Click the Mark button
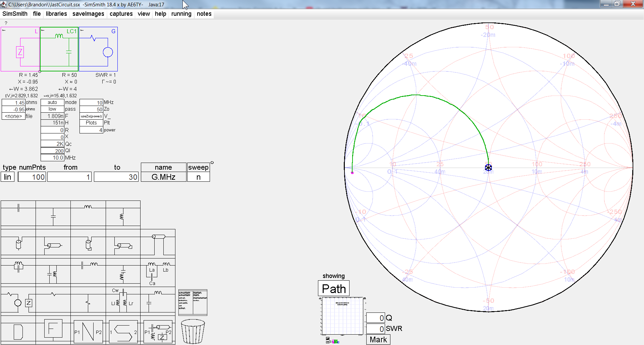 tap(378, 339)
